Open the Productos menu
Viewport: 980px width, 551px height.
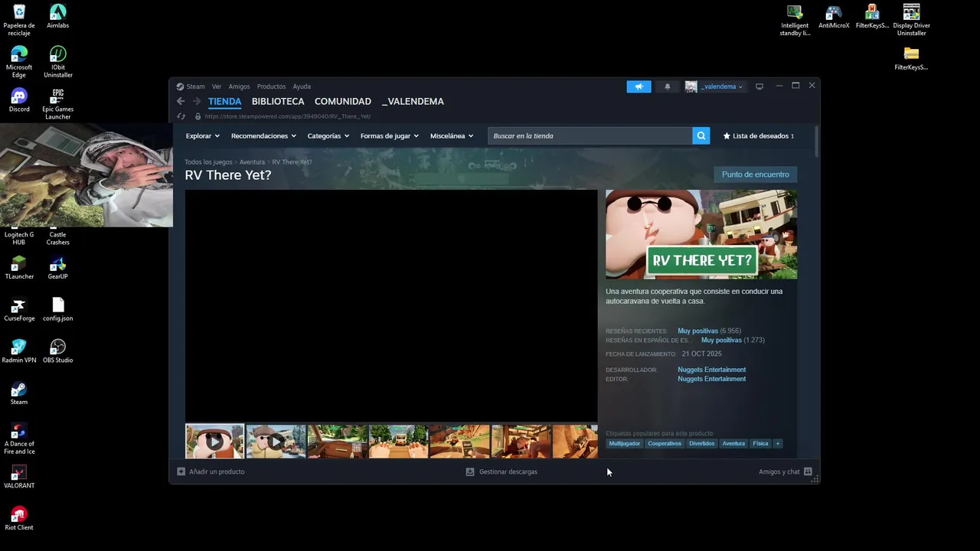click(x=271, y=86)
